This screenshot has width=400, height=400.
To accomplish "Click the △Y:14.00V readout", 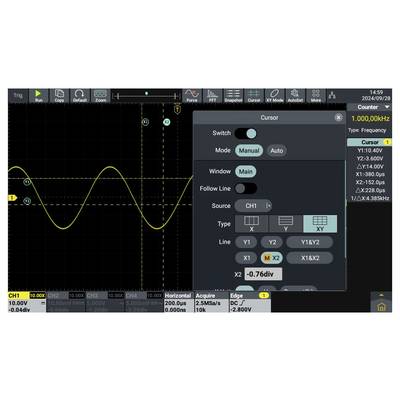I will pos(370,166).
